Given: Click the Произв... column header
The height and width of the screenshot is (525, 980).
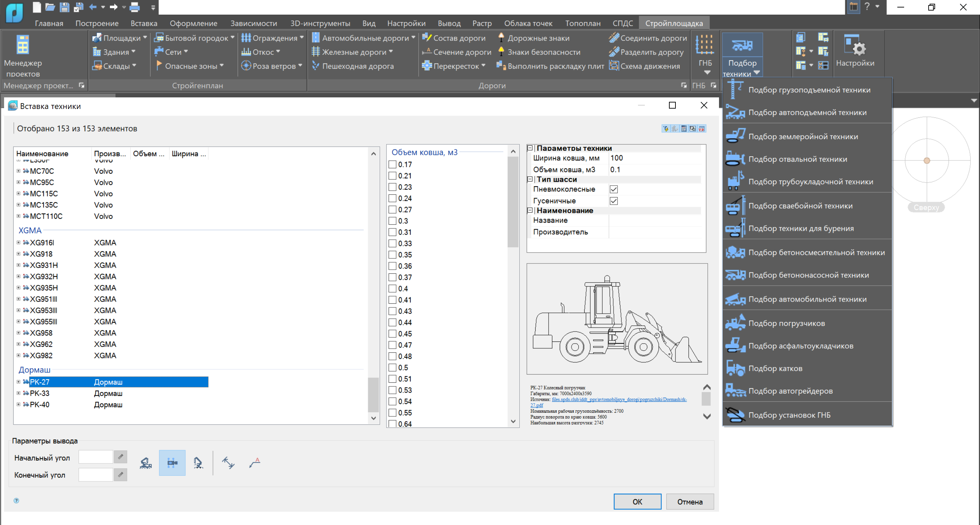Looking at the screenshot, I should tap(110, 154).
